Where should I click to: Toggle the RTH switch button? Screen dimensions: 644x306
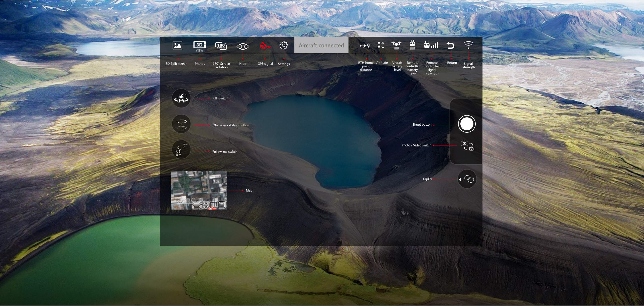(x=181, y=98)
